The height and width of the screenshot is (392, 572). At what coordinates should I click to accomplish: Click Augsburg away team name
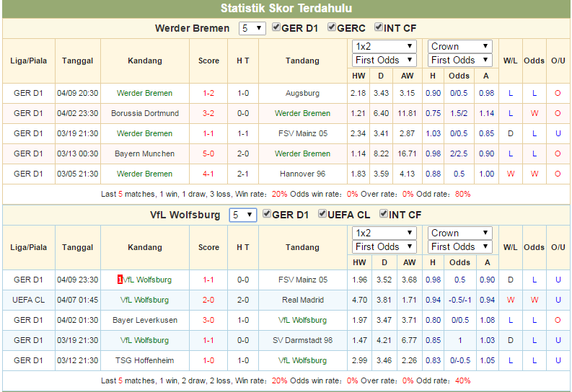tap(302, 93)
